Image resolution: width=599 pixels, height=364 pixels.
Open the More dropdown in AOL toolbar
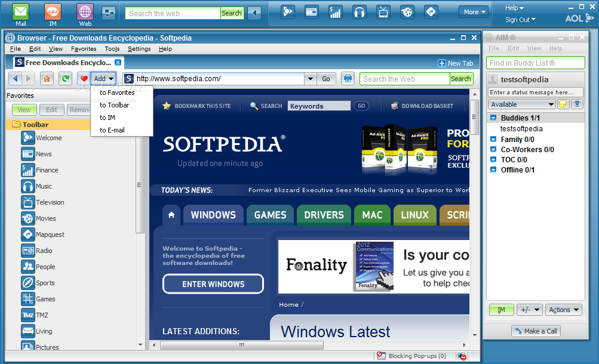point(474,12)
